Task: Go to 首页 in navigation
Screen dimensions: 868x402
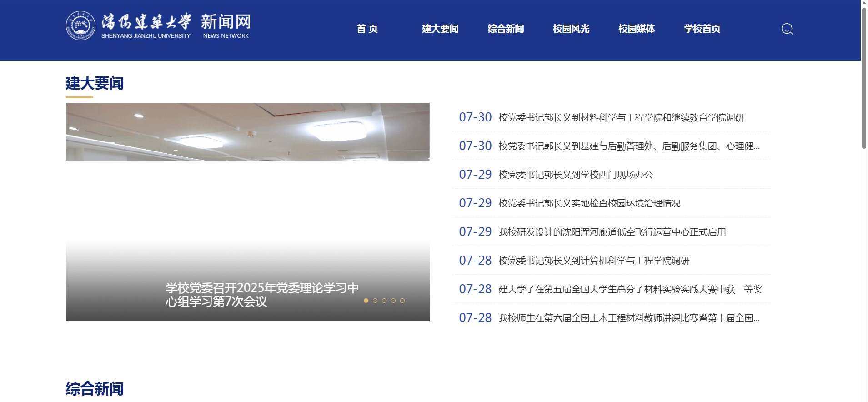Action: (367, 29)
